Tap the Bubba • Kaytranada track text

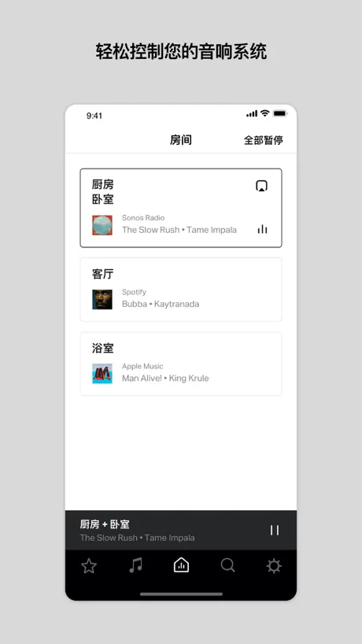coord(161,305)
